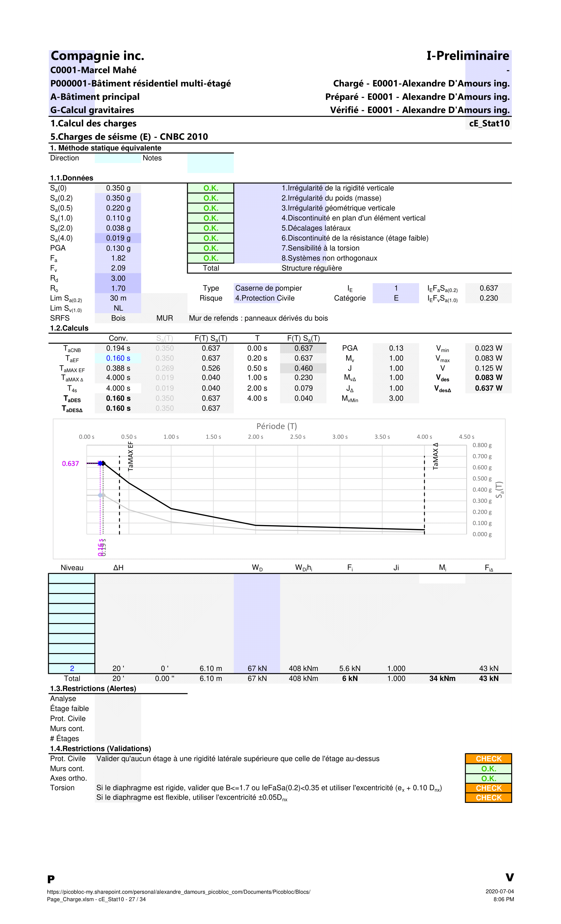Click the Notes input cell
The width and height of the screenshot is (561, 924).
click(x=211, y=163)
